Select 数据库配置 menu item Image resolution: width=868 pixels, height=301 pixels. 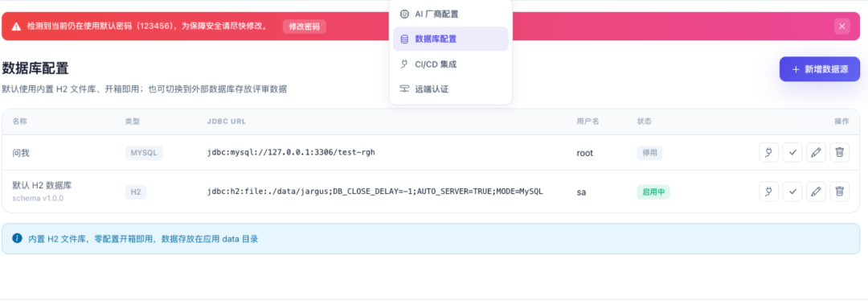click(x=451, y=39)
